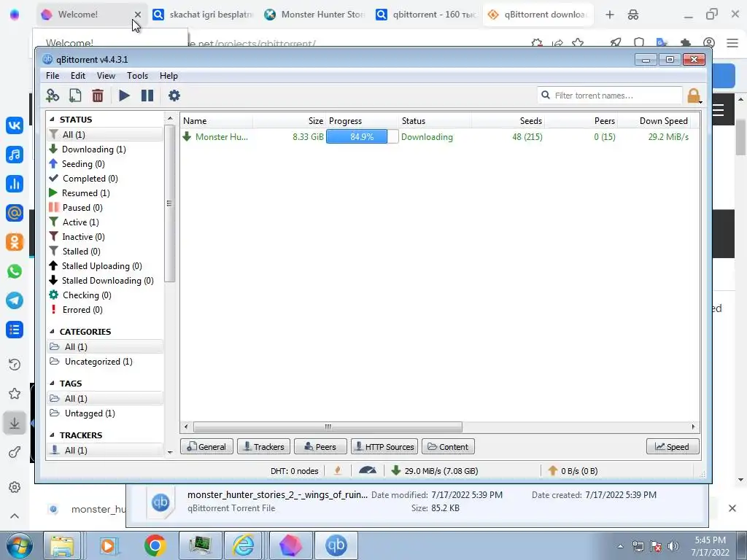Open the Speed graph button
The image size is (747, 560).
[673, 447]
